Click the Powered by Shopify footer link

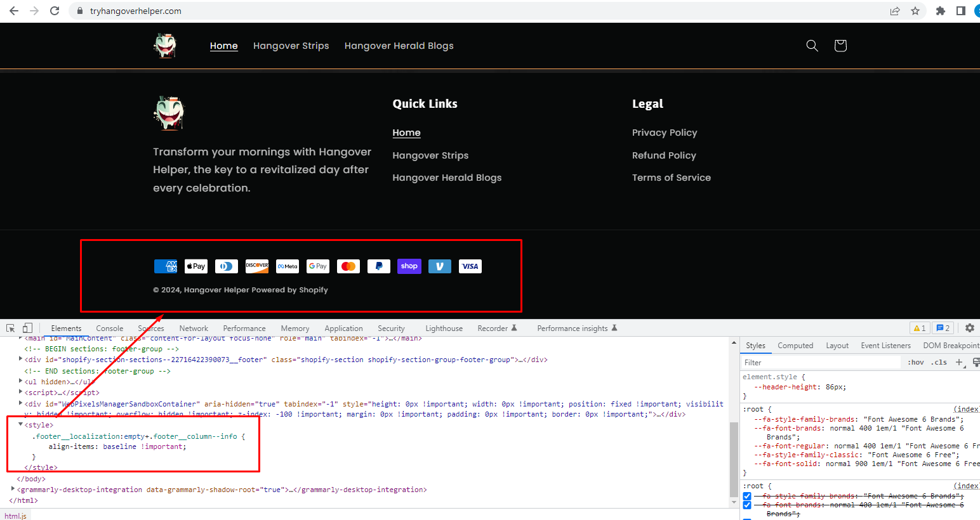290,290
